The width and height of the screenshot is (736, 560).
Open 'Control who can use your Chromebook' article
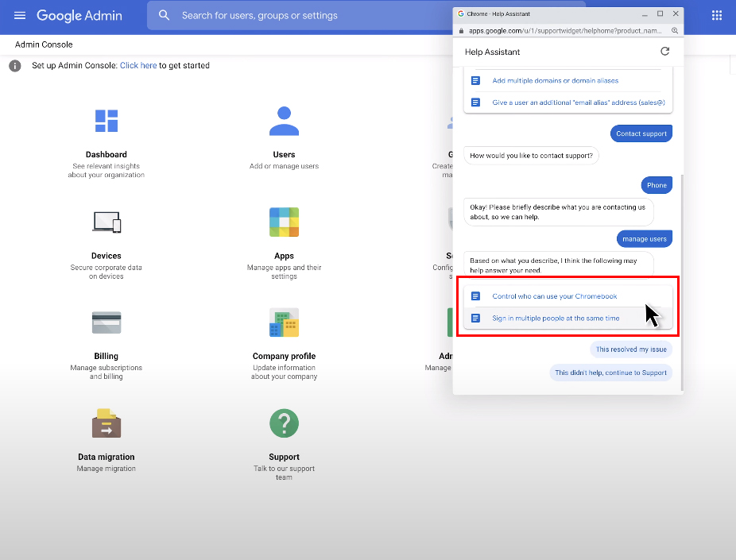[x=554, y=296]
